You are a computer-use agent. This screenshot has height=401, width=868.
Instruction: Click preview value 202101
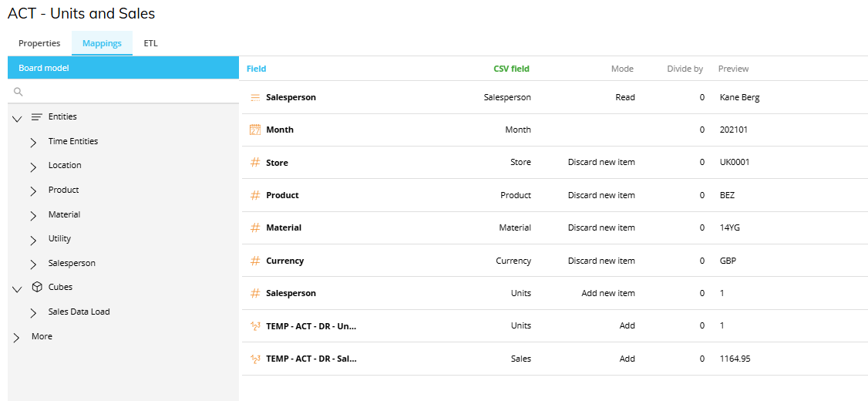pos(733,130)
